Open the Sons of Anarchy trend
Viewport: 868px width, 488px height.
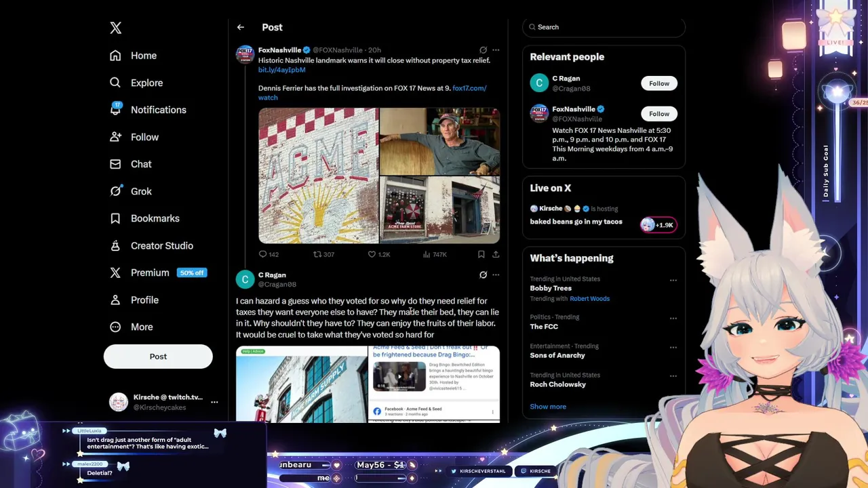coord(557,355)
